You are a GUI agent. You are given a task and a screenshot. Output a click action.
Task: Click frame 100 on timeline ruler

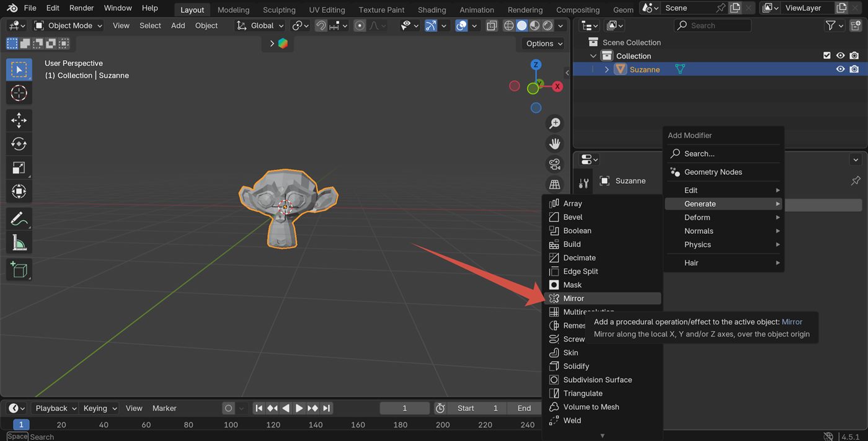pos(231,425)
